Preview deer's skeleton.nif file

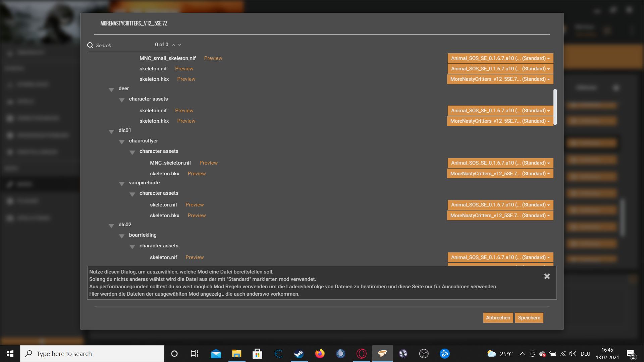coord(184,111)
